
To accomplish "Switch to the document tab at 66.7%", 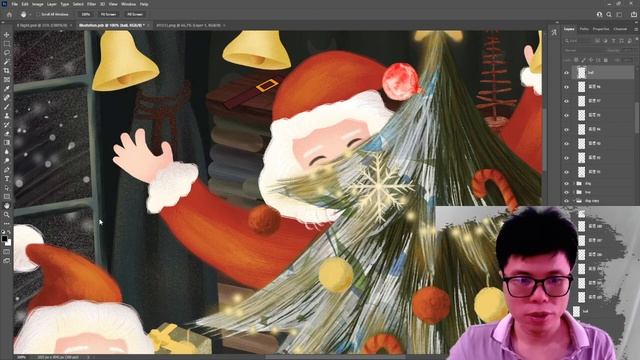I will [x=189, y=25].
